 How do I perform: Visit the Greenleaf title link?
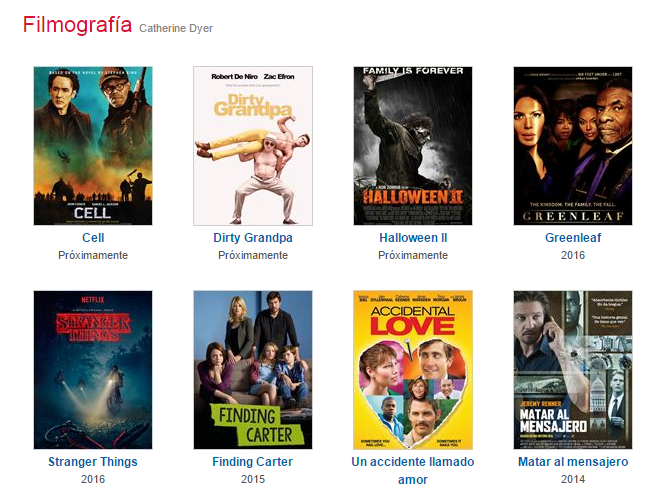pos(573,238)
